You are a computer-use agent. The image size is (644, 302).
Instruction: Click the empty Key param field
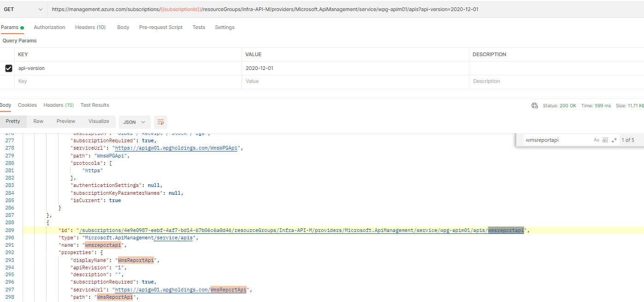(x=128, y=81)
